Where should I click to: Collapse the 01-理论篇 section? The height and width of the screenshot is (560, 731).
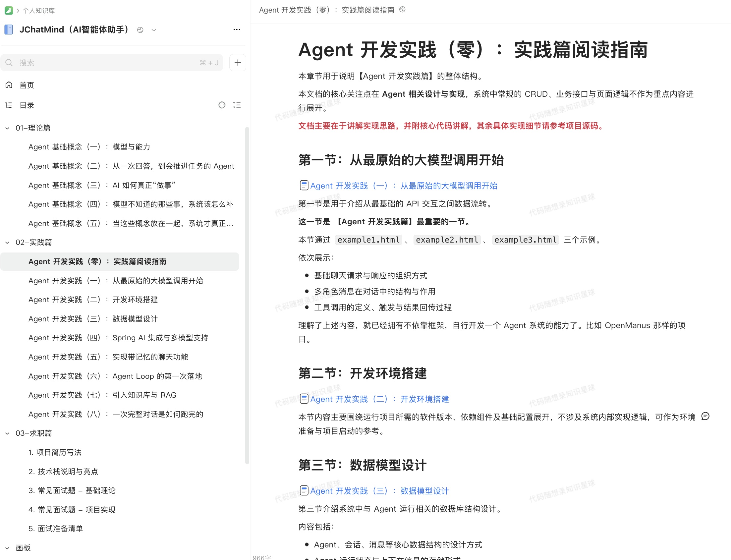click(7, 128)
